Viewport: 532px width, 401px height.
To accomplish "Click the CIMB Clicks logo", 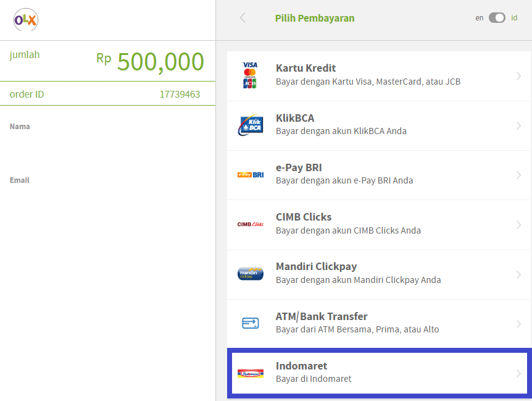I will (x=250, y=224).
